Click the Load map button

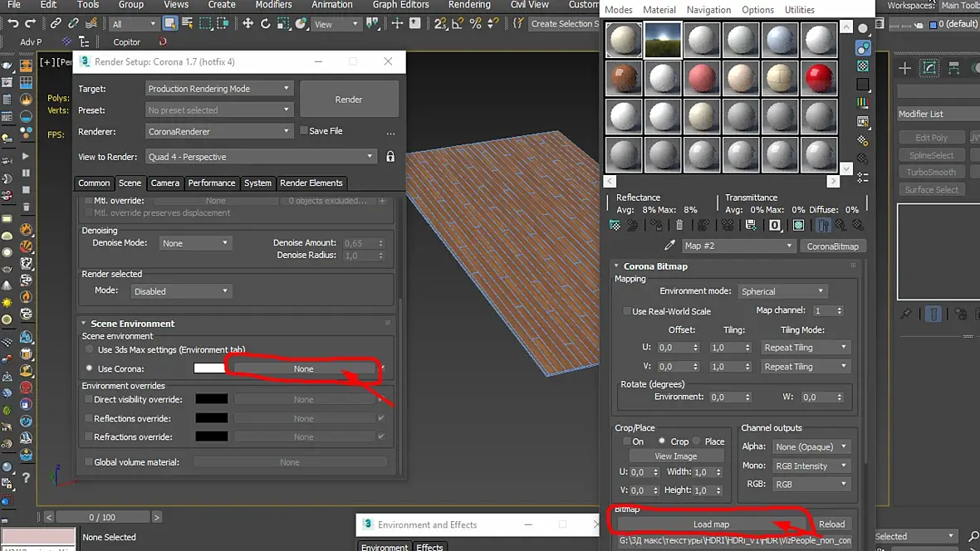pyautogui.click(x=711, y=524)
